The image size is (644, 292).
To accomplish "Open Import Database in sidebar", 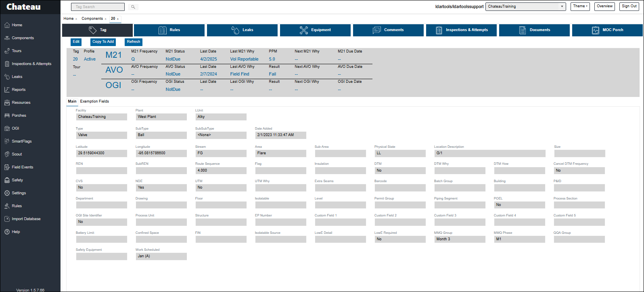I will pyautogui.click(x=26, y=219).
